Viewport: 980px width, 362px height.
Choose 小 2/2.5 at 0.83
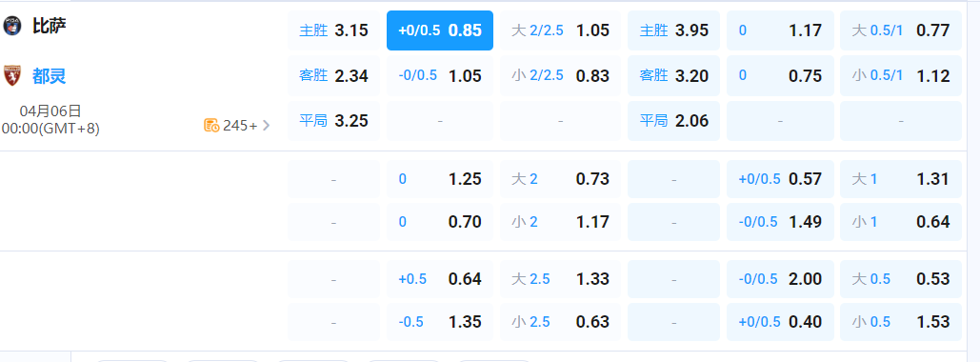point(560,75)
